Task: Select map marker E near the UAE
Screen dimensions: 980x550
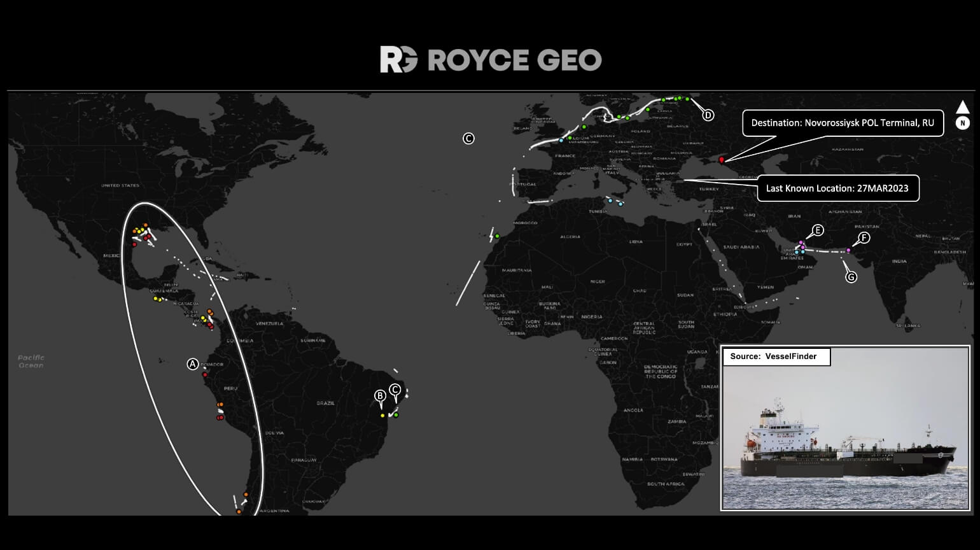Action: 818,230
